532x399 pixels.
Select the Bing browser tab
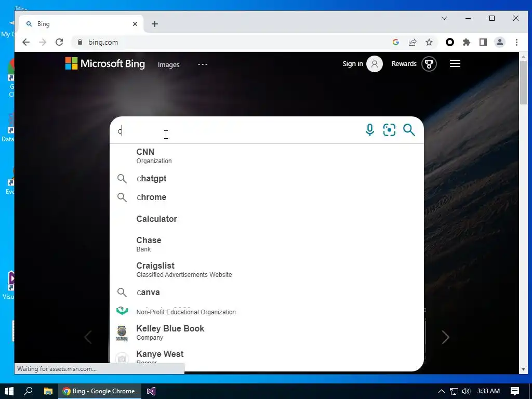[x=82, y=24]
